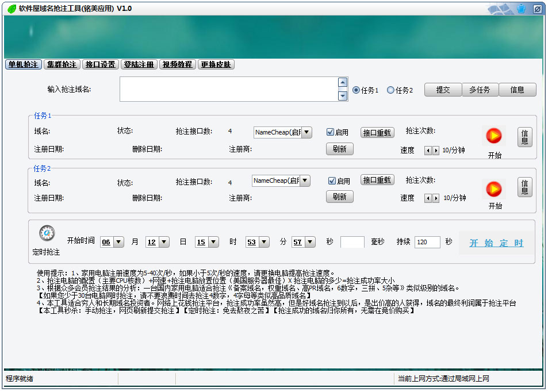The image size is (548, 392).
Task: Open the Task 1 NameCheap interface dropdown
Action: (306, 132)
